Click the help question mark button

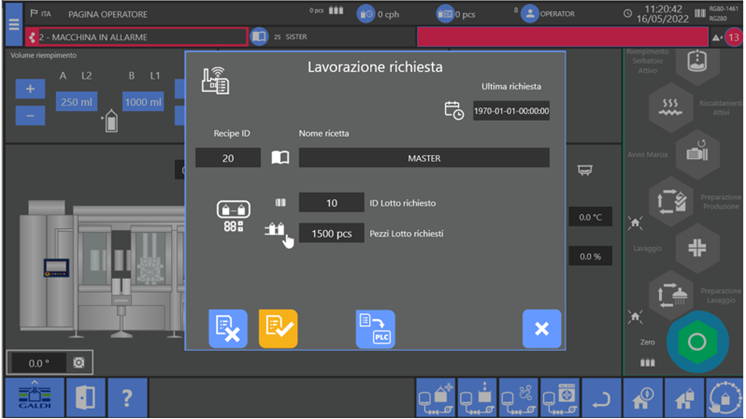(x=126, y=398)
